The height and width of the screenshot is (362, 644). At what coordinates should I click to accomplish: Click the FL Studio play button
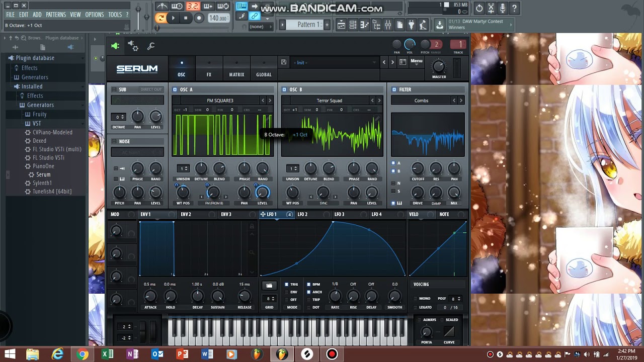(173, 18)
